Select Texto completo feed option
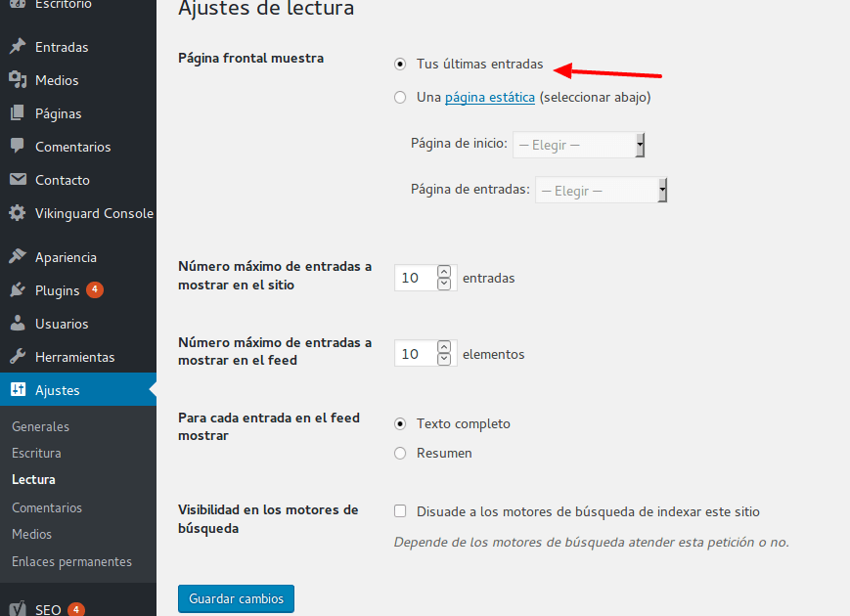 tap(400, 423)
